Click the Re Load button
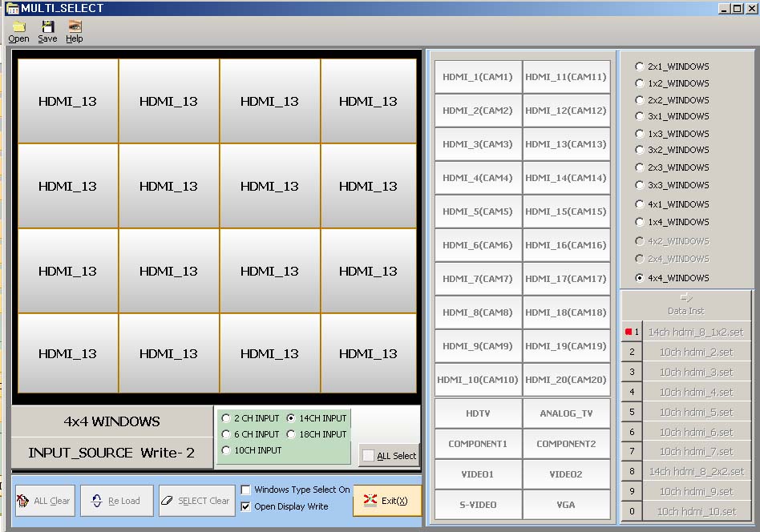The height and width of the screenshot is (532, 760). point(117,501)
